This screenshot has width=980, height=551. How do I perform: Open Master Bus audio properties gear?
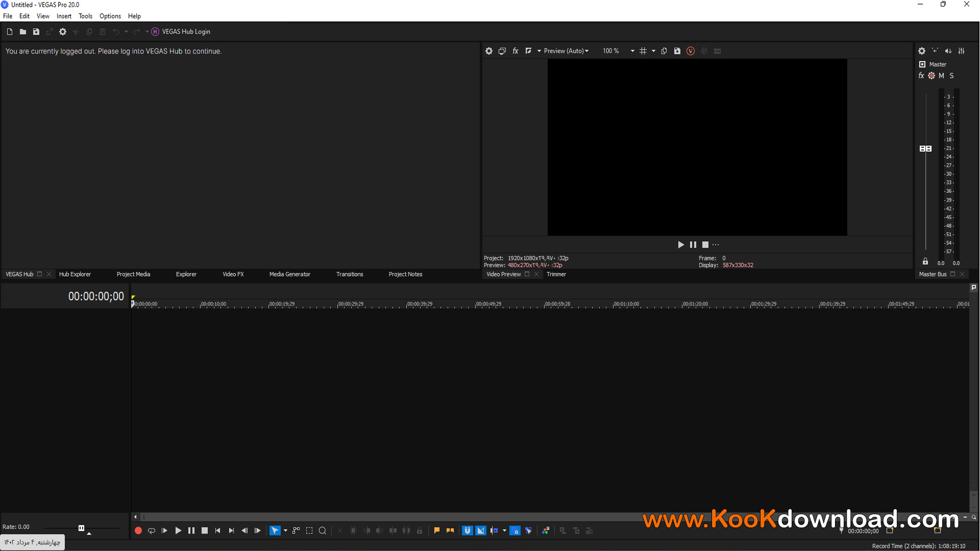[x=922, y=51]
